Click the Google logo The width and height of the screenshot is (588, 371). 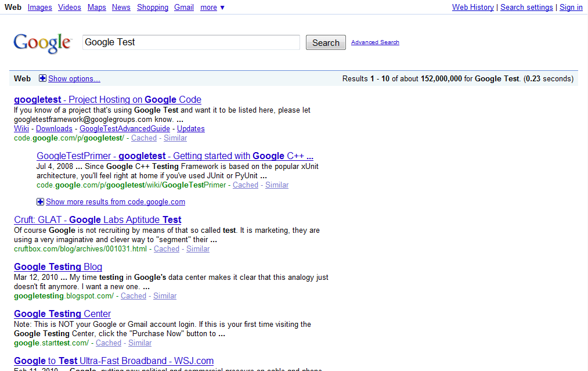coord(42,43)
